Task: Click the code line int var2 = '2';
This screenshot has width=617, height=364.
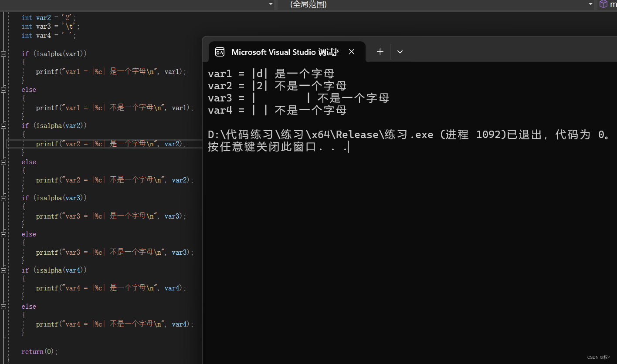Action: [49, 18]
